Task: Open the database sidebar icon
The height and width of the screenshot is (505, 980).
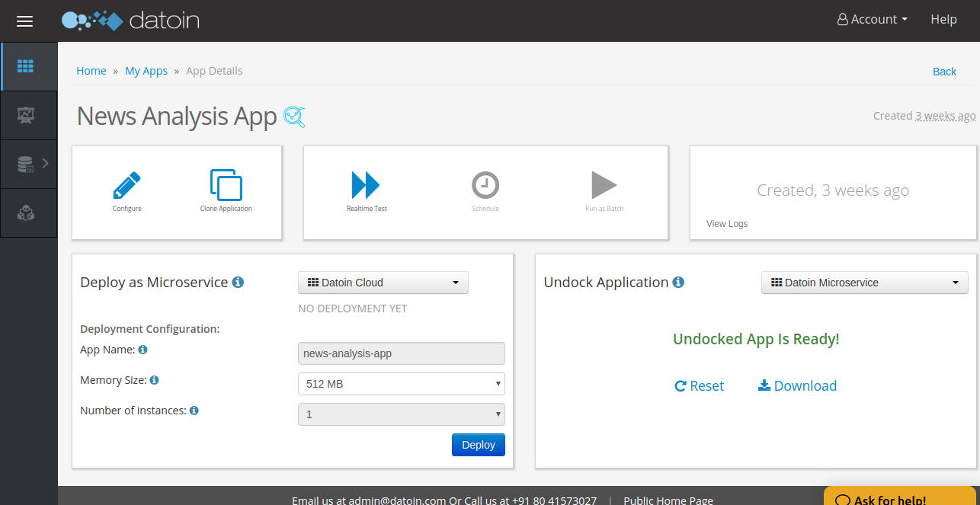Action: pyautogui.click(x=25, y=164)
